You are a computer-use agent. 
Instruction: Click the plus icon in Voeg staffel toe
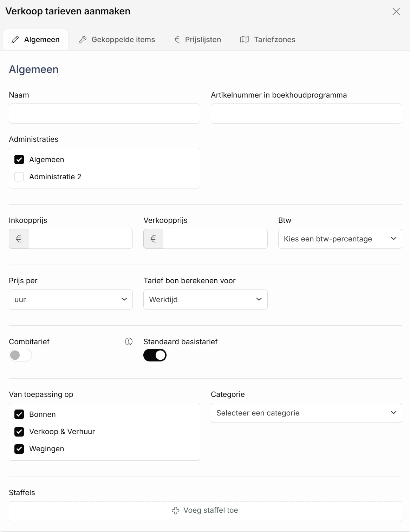[x=176, y=511]
